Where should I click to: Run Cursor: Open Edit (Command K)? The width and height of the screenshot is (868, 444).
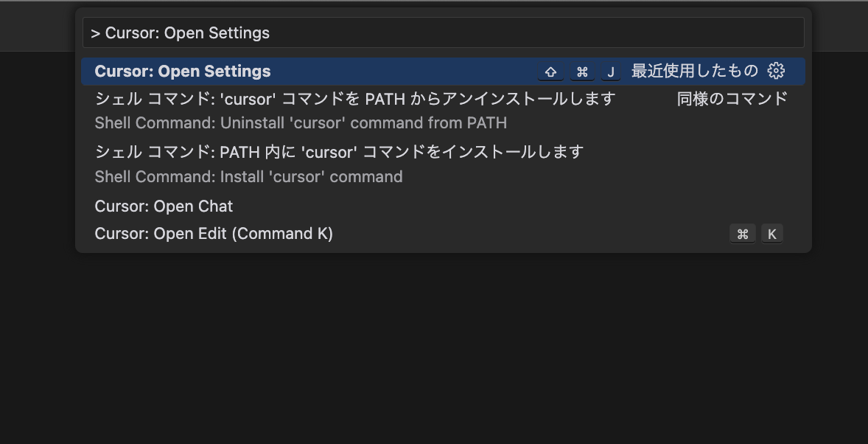(x=443, y=234)
